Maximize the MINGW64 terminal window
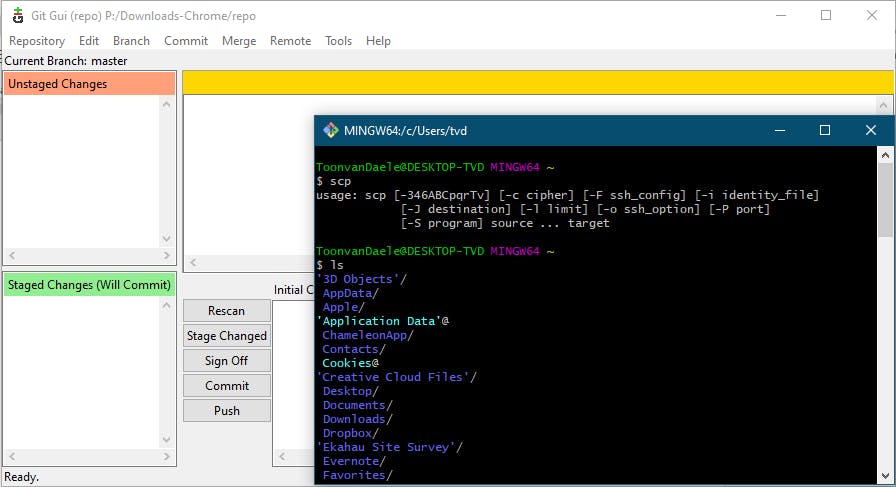The image size is (896, 487). click(x=825, y=130)
